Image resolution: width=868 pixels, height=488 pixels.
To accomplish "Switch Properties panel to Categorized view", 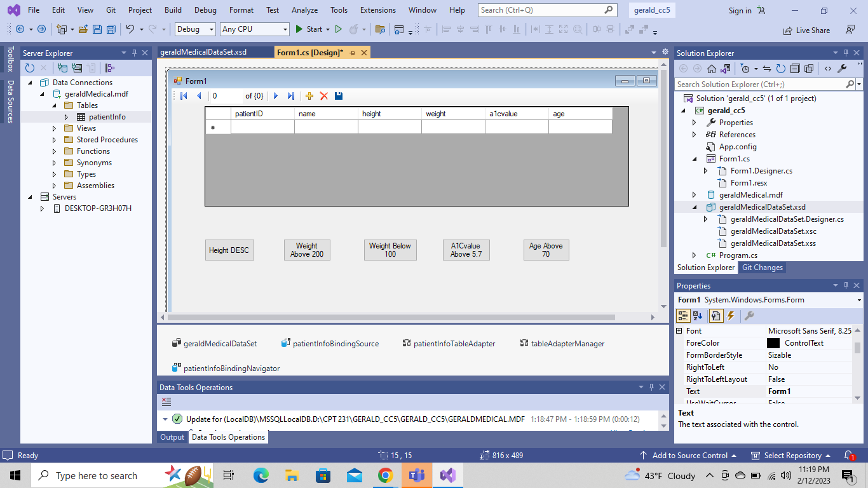I will 682,315.
